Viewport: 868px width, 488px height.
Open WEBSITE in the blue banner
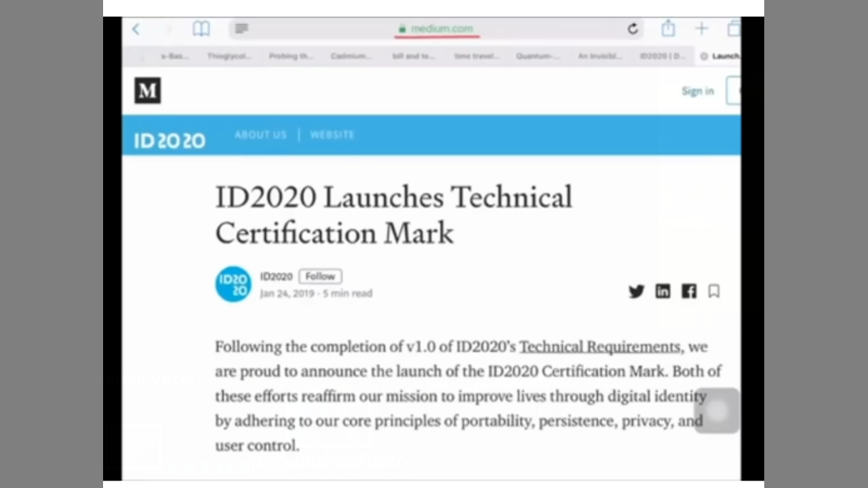[332, 135]
